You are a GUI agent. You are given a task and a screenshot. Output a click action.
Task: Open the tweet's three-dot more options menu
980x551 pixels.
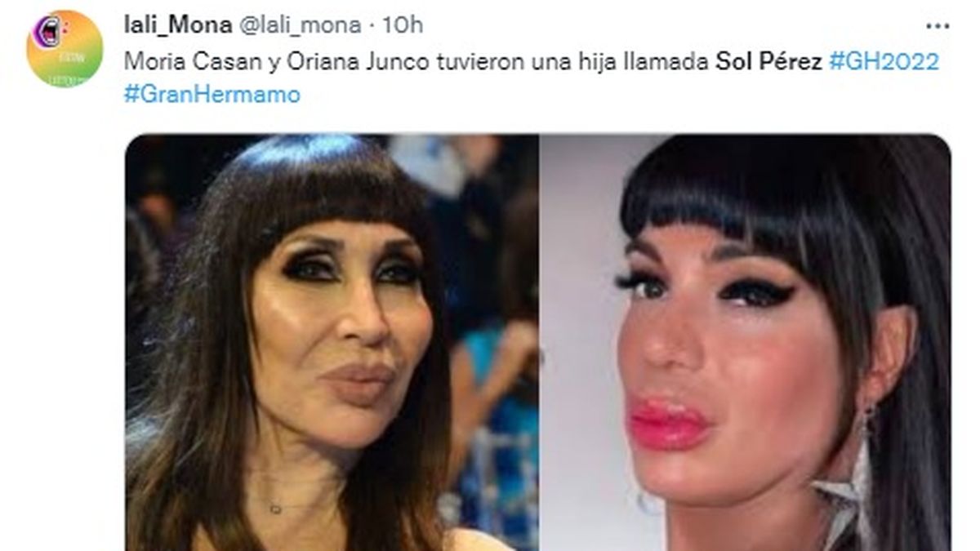pos(938,26)
